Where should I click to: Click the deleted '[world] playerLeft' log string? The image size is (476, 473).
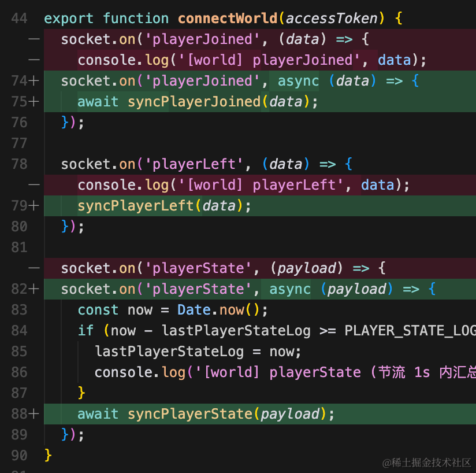pos(261,185)
